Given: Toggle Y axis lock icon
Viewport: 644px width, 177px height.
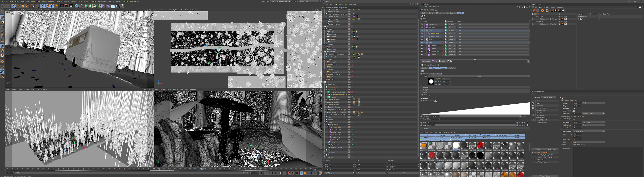Looking at the screenshot, I should coord(47,6).
